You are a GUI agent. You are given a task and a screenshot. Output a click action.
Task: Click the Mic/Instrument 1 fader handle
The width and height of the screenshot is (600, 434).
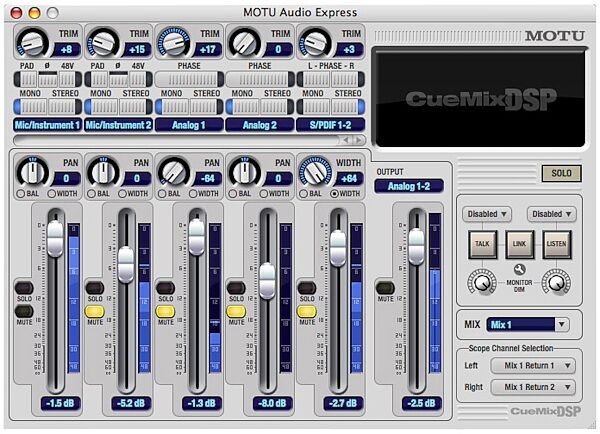click(x=55, y=239)
